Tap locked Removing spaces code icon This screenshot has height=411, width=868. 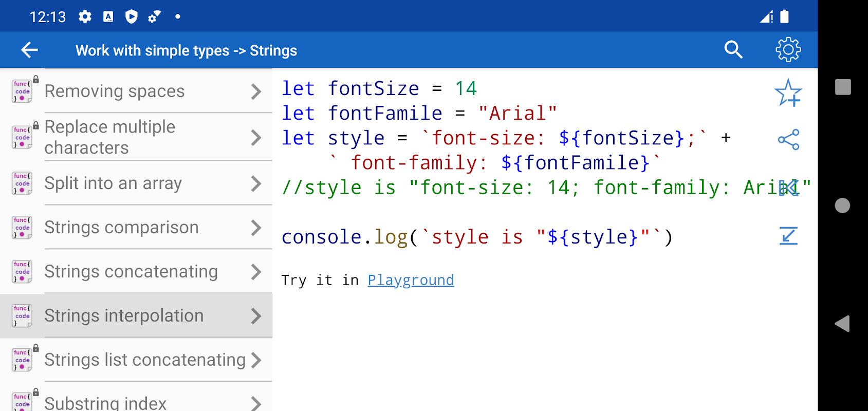[23, 91]
